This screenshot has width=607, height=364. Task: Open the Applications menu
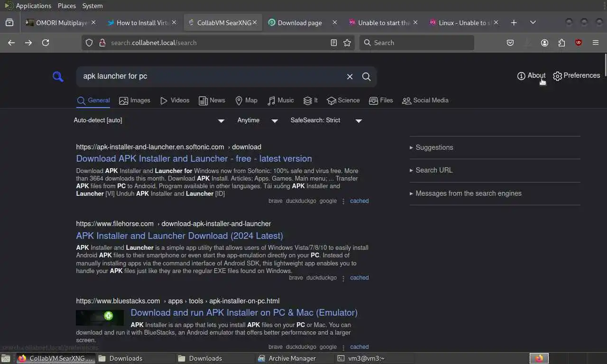[x=28, y=6]
